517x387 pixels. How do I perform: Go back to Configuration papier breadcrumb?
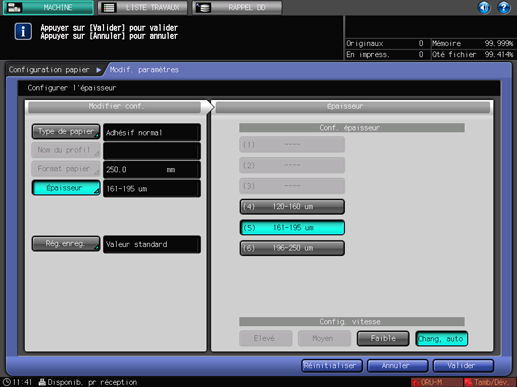49,70
